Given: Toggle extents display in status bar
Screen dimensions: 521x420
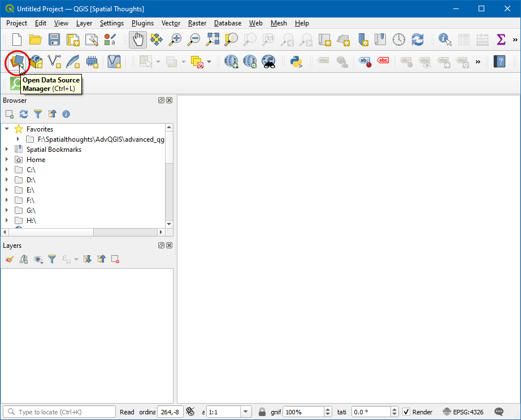Looking at the screenshot, I should 190,412.
